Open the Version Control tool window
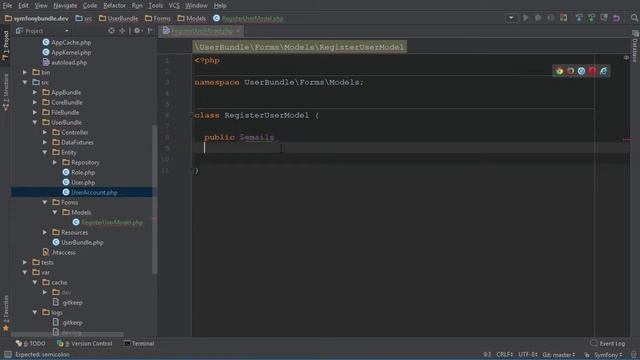This screenshot has height=360, width=640. tap(85, 343)
